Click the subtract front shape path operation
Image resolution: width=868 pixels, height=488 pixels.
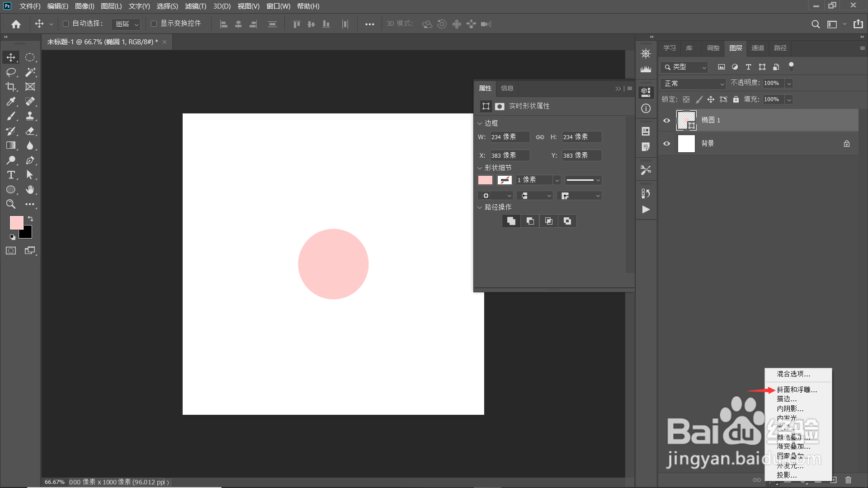[x=530, y=221]
